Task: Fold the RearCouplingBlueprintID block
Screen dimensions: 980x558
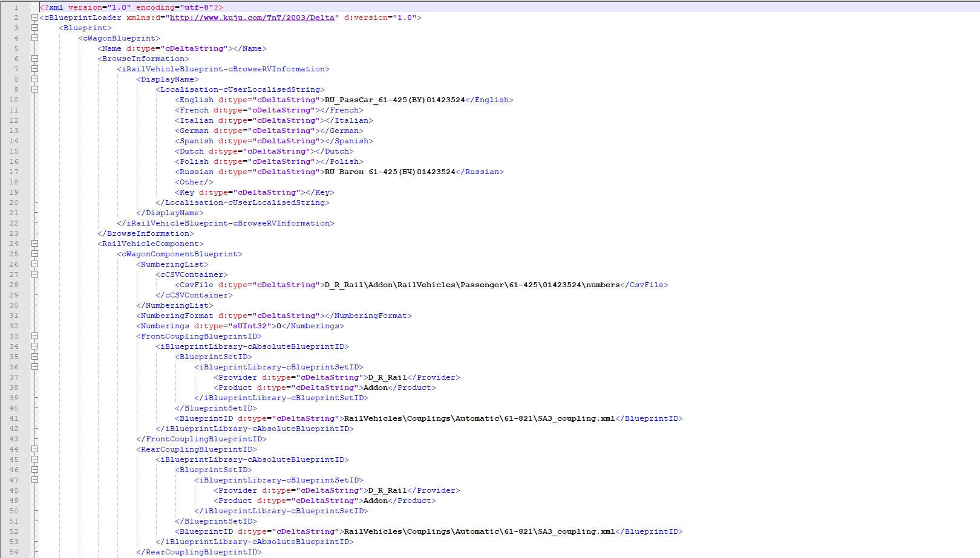Action: click(35, 449)
